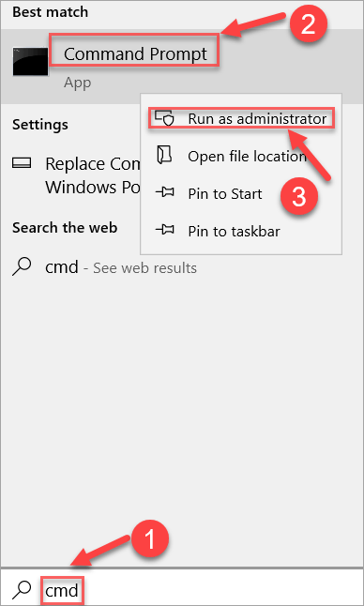Click the pin icon beside Pin to Start
Screen dimensions: 364x606
point(164,192)
